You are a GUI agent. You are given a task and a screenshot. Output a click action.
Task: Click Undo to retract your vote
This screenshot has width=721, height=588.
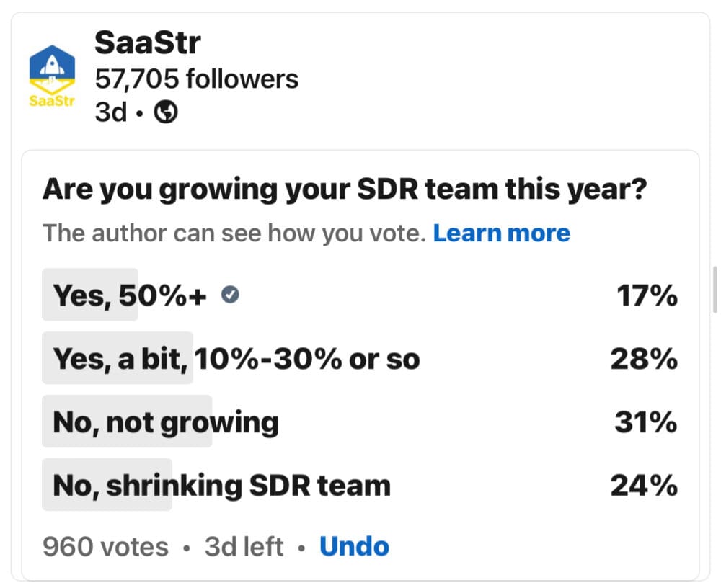point(354,547)
